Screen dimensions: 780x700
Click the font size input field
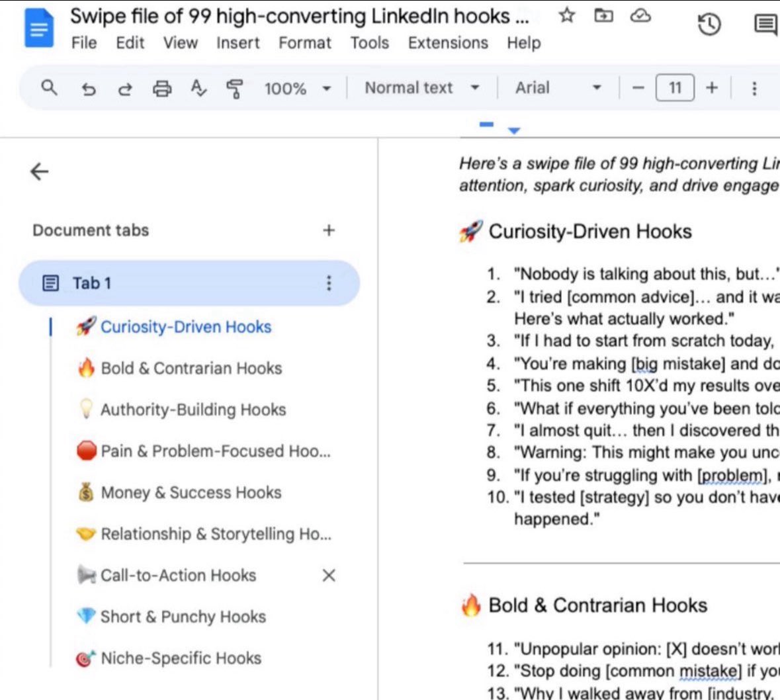(x=674, y=87)
